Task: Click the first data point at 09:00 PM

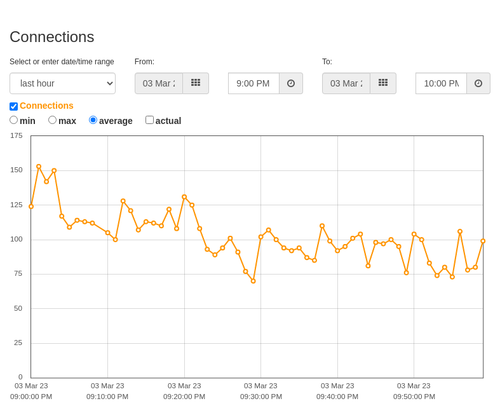Action: click(31, 206)
